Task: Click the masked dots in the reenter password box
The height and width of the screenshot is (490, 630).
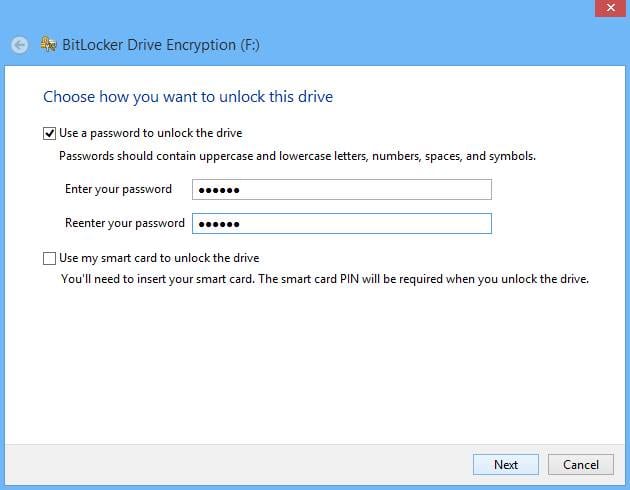Action: 219,223
